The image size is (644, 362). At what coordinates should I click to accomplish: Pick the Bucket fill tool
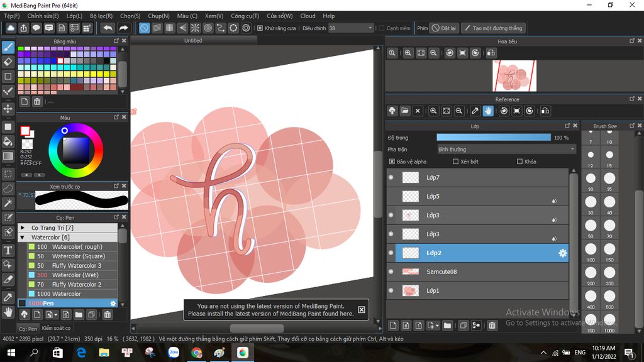point(8,140)
